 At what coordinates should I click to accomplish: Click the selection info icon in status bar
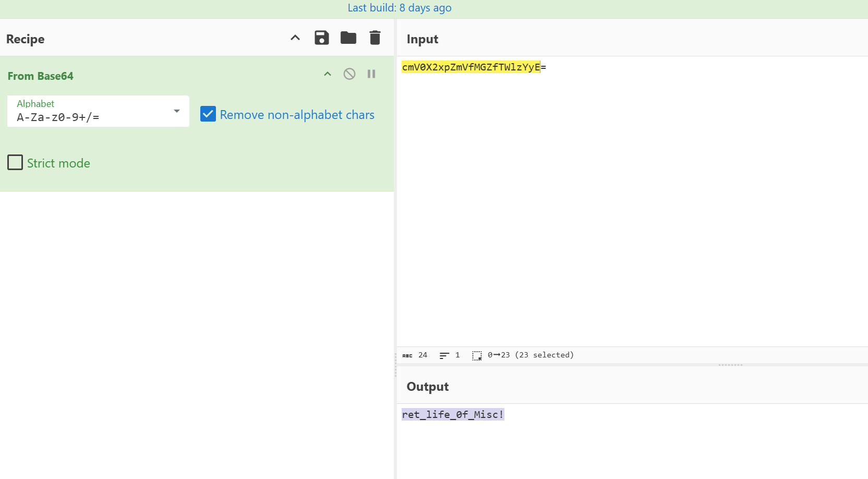click(477, 355)
